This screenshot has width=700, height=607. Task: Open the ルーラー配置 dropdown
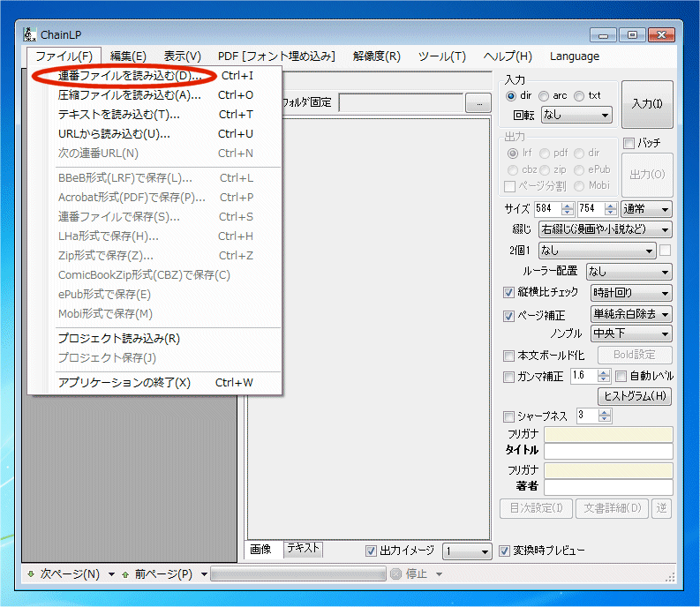tap(629, 272)
